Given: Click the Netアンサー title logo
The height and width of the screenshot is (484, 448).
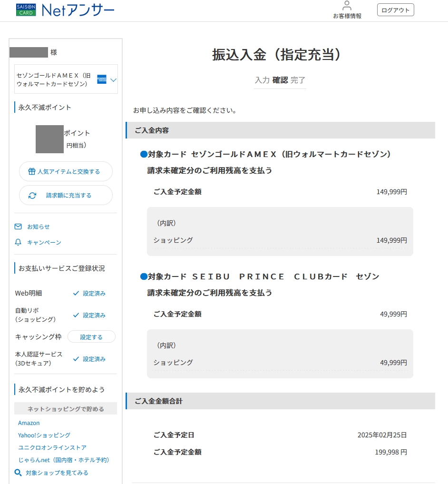Looking at the screenshot, I should click(78, 10).
